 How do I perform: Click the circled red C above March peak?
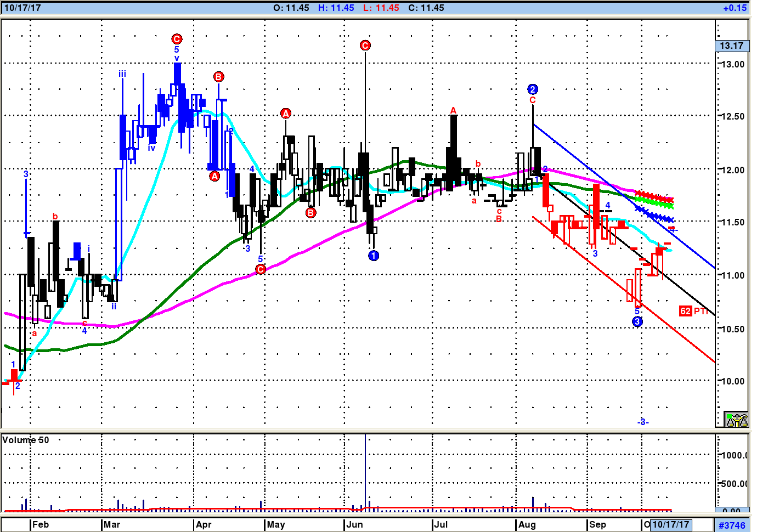tap(177, 39)
